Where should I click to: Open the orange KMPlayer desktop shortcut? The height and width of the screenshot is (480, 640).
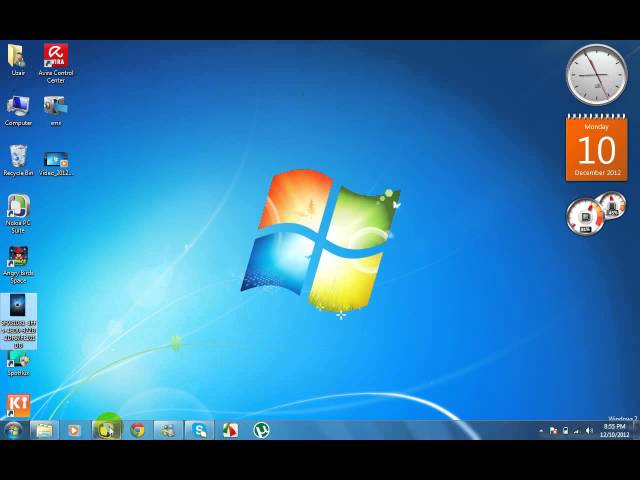[18, 405]
